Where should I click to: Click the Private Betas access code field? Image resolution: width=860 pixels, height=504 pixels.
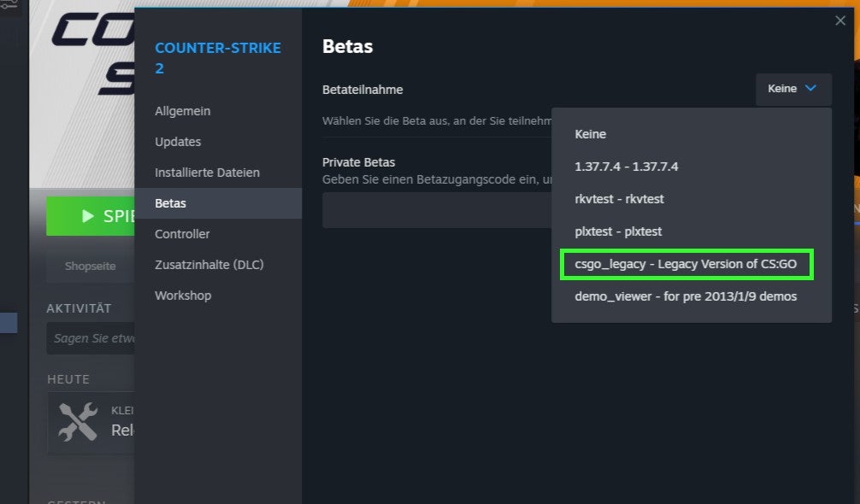[437, 210]
